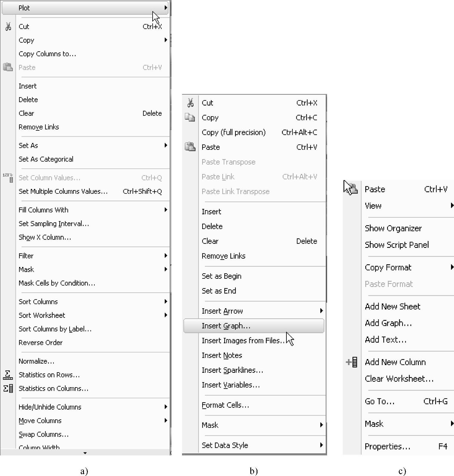Screen dimensions: 454x476
Task: Open Go To… dialog
Action: [x=380, y=401]
